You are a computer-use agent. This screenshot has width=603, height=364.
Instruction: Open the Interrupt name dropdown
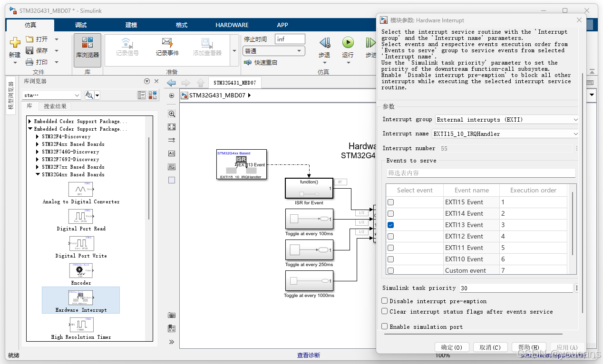click(505, 134)
